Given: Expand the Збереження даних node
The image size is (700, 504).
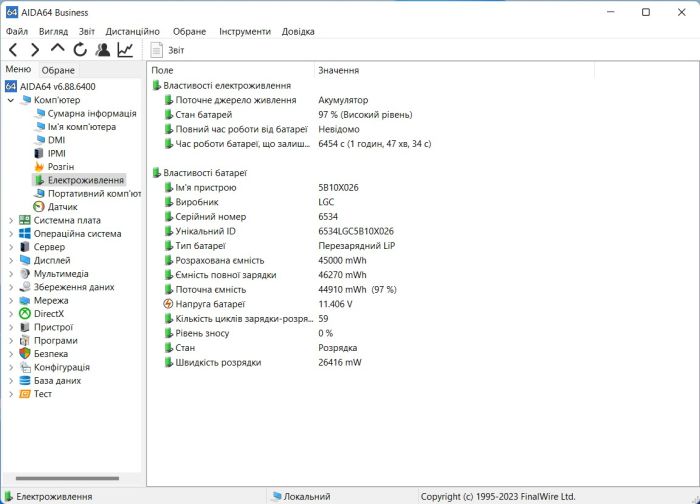Looking at the screenshot, I should tap(11, 287).
